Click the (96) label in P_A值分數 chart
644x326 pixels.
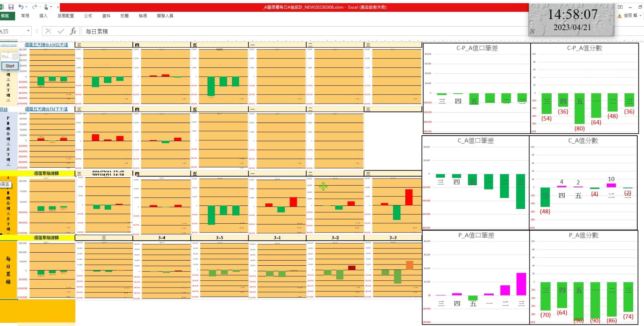coord(579,320)
